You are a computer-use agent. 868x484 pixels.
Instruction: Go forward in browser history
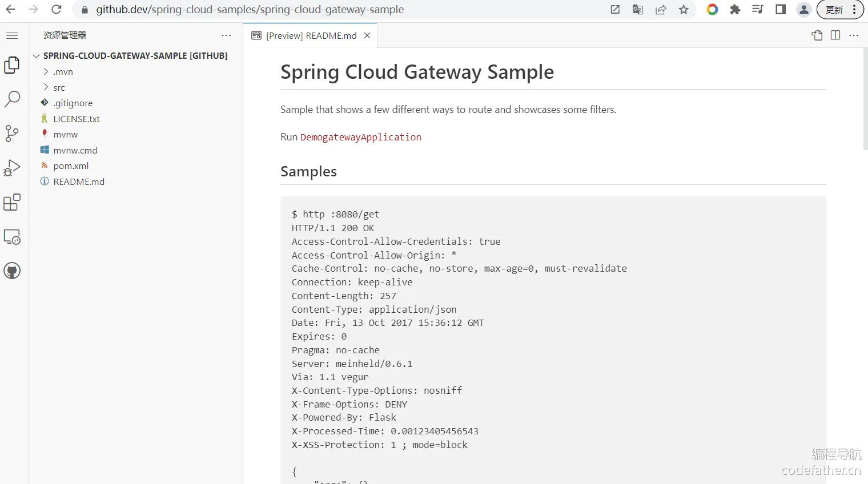tap(34, 10)
